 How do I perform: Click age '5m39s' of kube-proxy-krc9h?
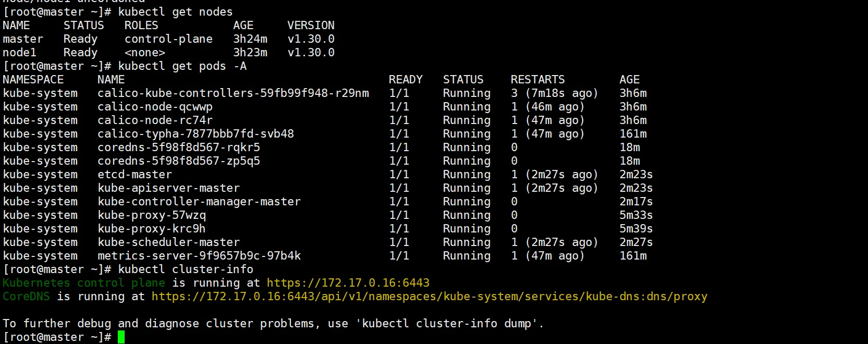point(636,229)
